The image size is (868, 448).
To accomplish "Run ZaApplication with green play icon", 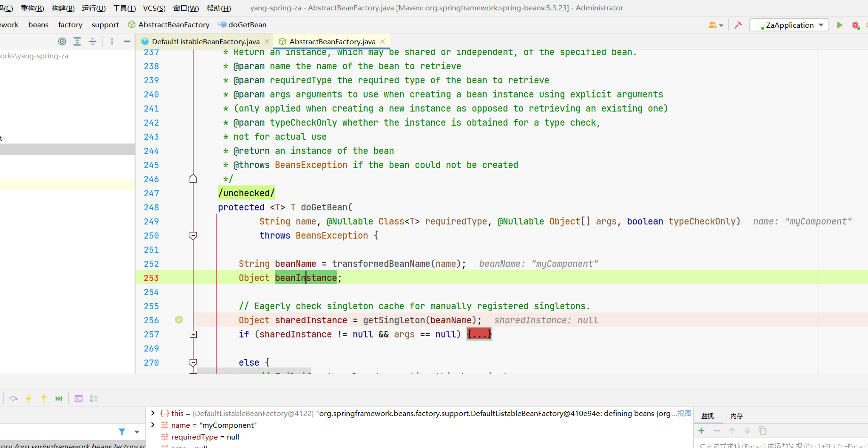I will 839,25.
